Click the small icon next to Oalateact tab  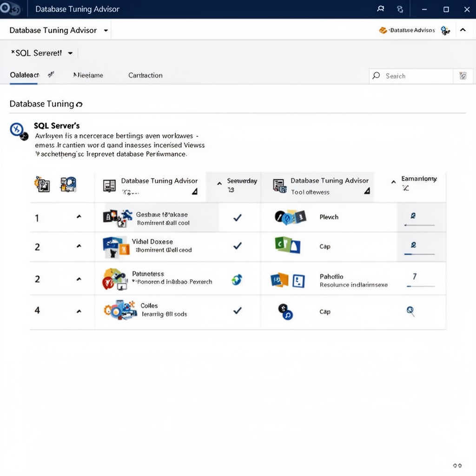pos(51,74)
